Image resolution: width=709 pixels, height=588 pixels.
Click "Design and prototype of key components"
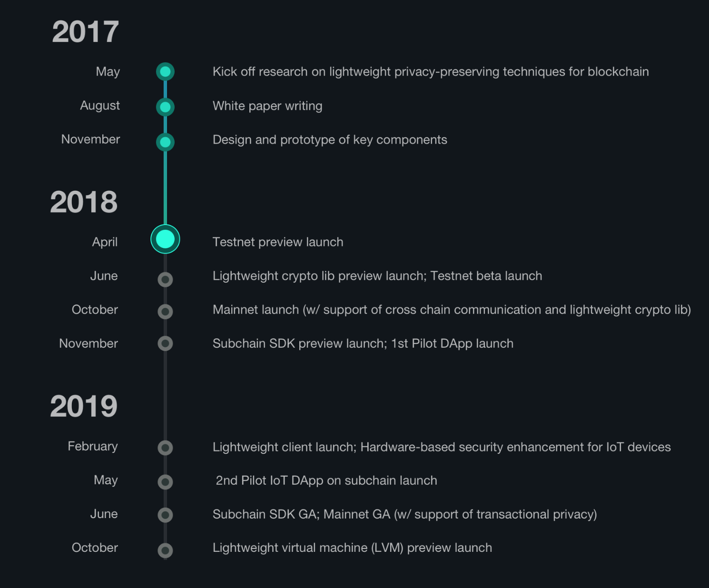pyautogui.click(x=330, y=140)
